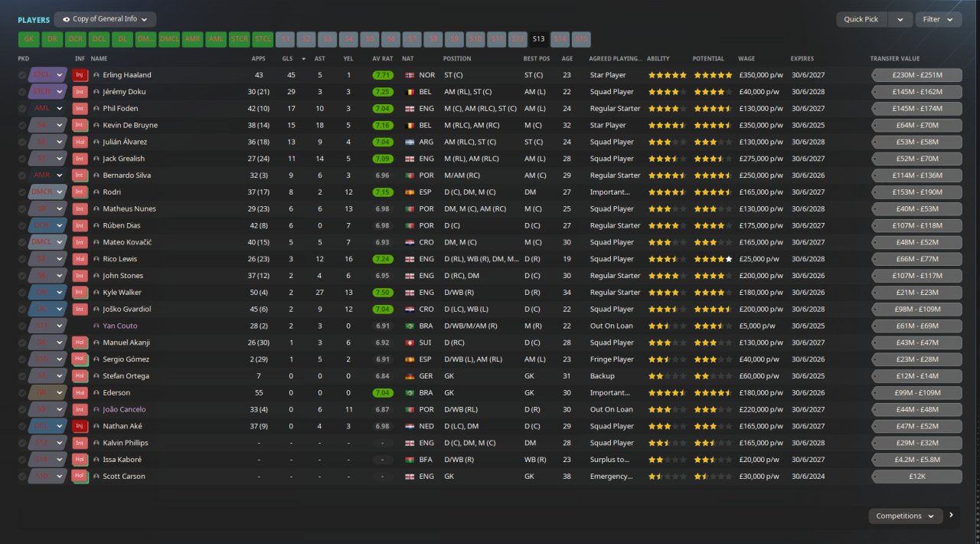Select the AMR position chip
This screenshot has width=980, height=544.
192,39
